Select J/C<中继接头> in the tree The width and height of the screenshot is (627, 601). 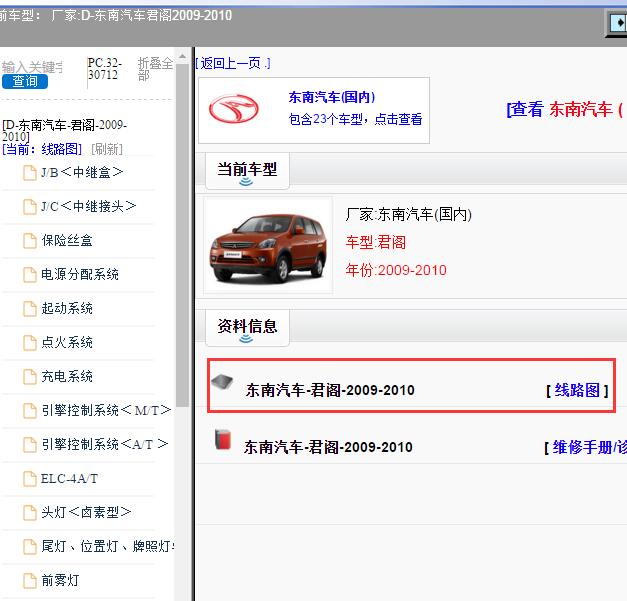click(88, 207)
